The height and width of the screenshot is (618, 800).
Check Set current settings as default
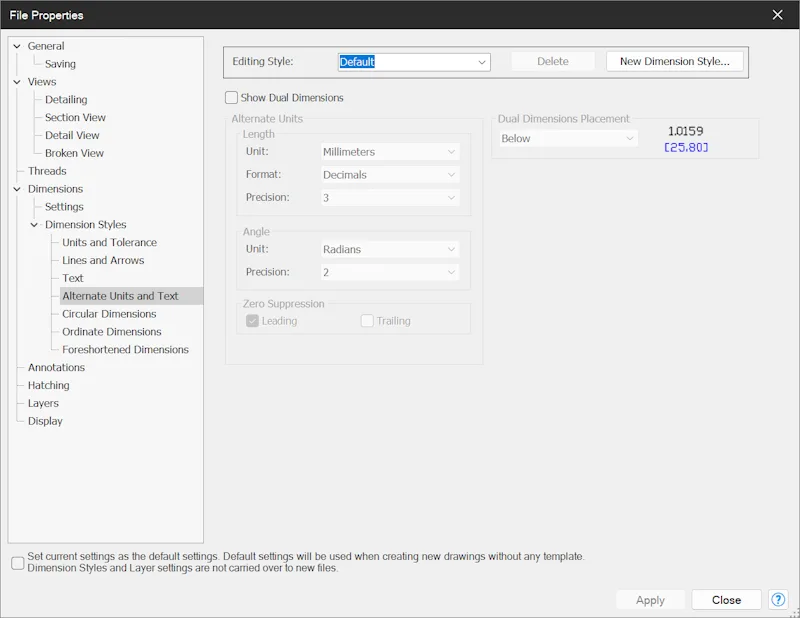click(18, 563)
